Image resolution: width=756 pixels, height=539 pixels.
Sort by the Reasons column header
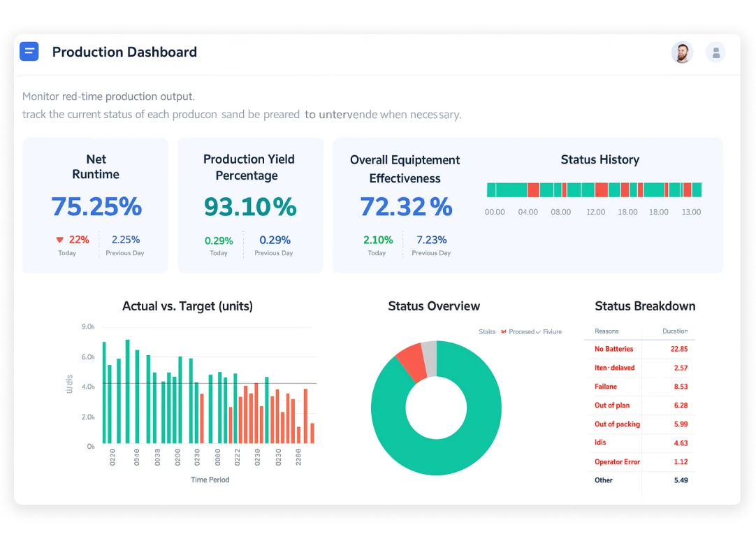(x=606, y=331)
